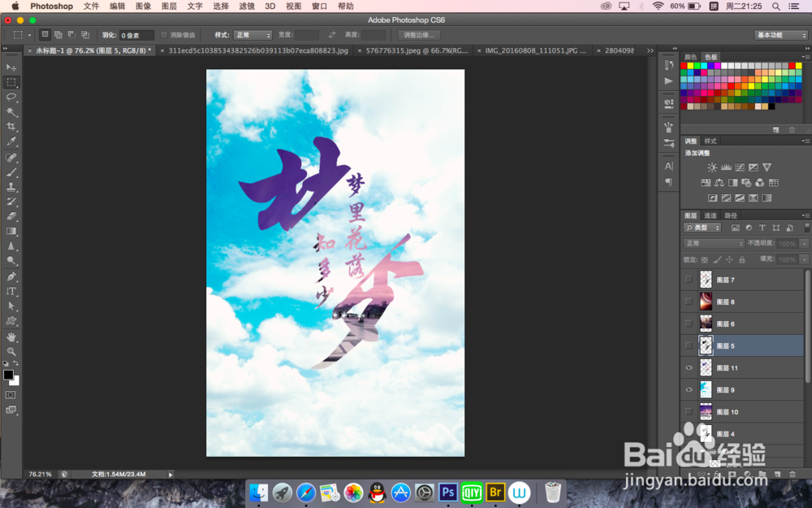Select the Eraser tool
812x508 pixels.
(11, 216)
